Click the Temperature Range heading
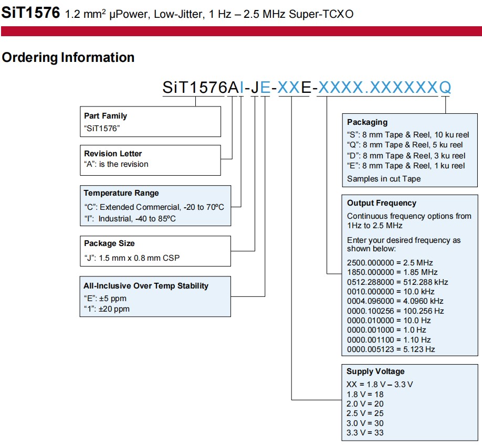Screen dimensions: 482x448 click(121, 193)
